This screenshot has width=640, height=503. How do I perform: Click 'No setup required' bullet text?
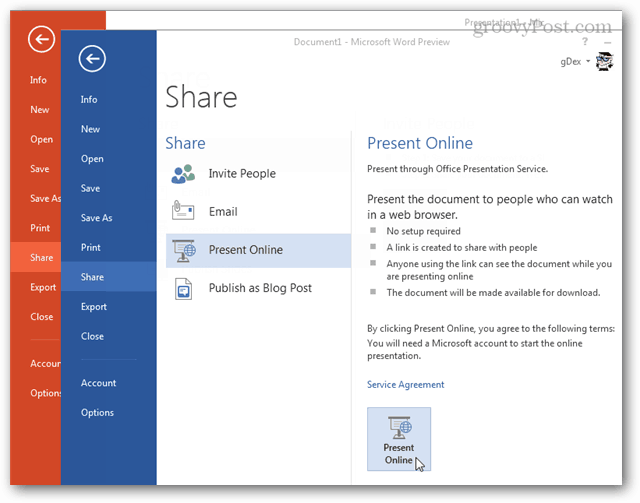coord(423,231)
